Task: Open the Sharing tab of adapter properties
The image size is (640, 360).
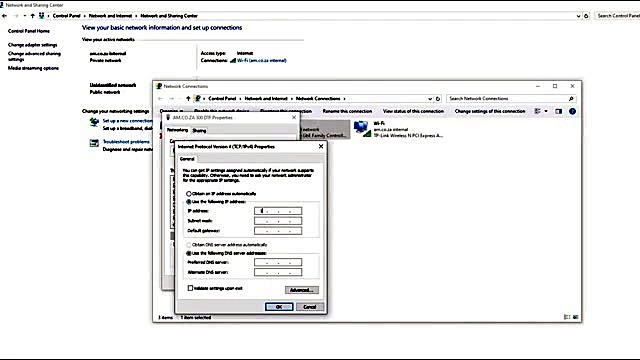Action: click(199, 131)
